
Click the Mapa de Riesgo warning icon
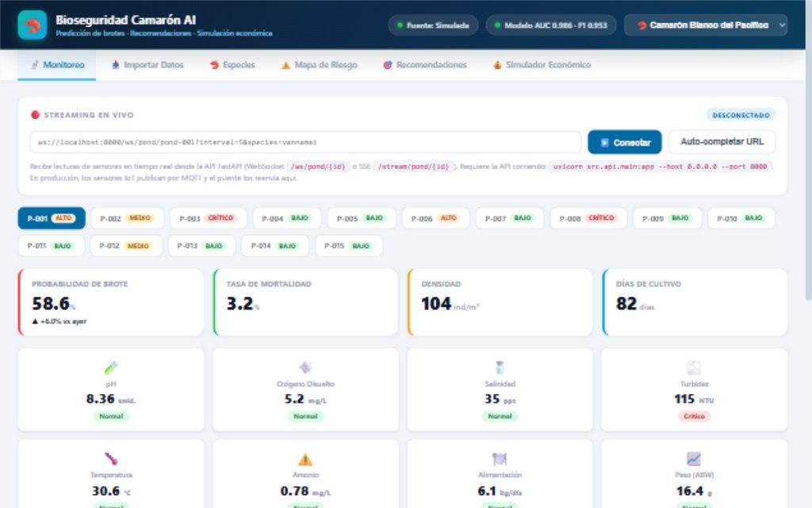(x=285, y=65)
